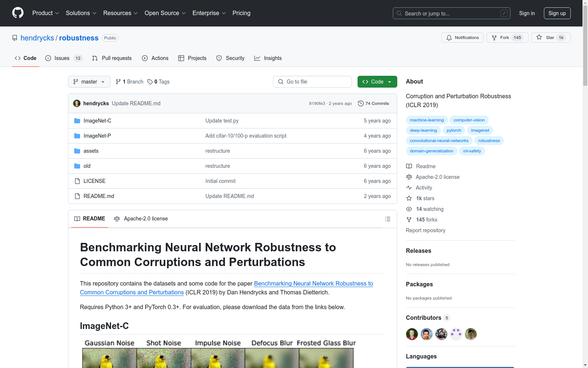
Task: Open the Contributors heading link
Action: (428, 318)
